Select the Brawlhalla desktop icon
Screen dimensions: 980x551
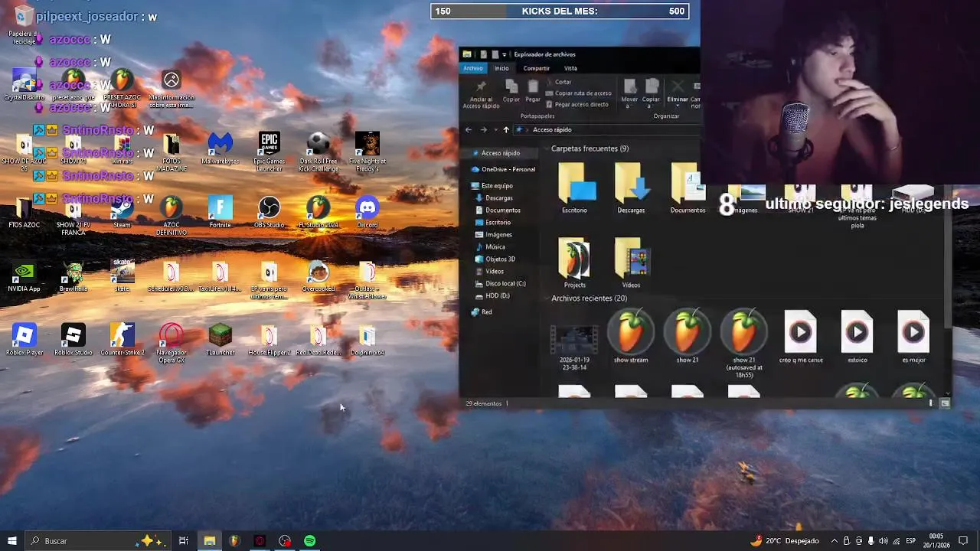73,276
